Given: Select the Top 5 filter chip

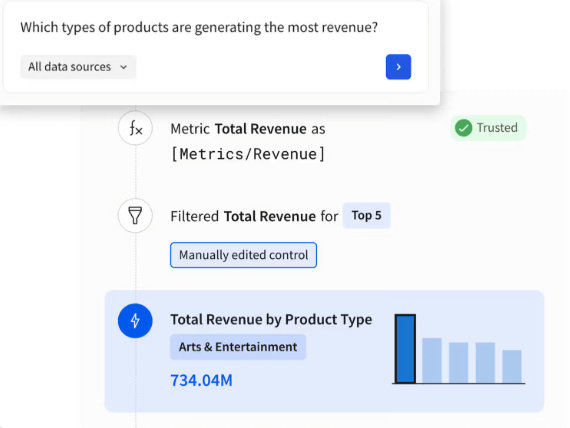Looking at the screenshot, I should [x=366, y=216].
